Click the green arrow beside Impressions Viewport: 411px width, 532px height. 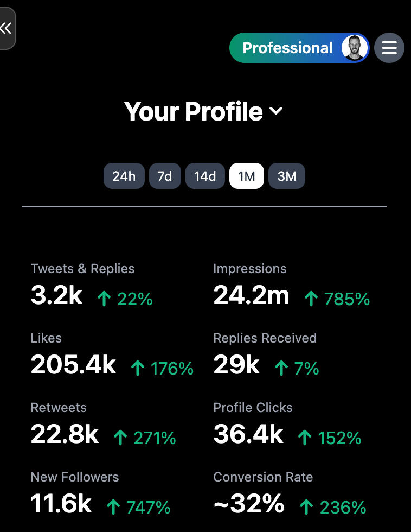[311, 299]
